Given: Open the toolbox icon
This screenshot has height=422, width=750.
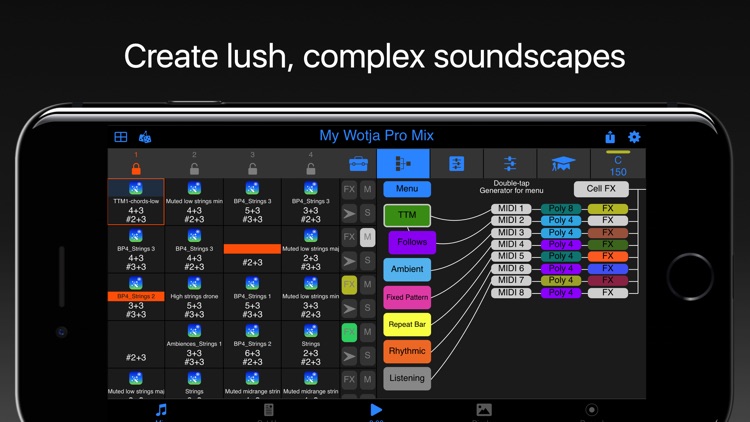Looking at the screenshot, I should [358, 164].
